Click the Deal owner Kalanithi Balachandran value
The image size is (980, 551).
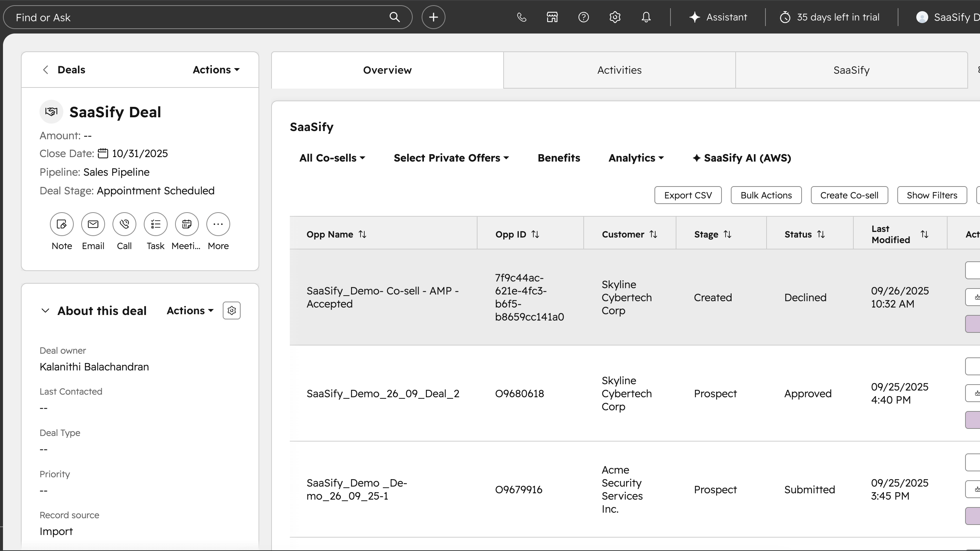pyautogui.click(x=94, y=367)
